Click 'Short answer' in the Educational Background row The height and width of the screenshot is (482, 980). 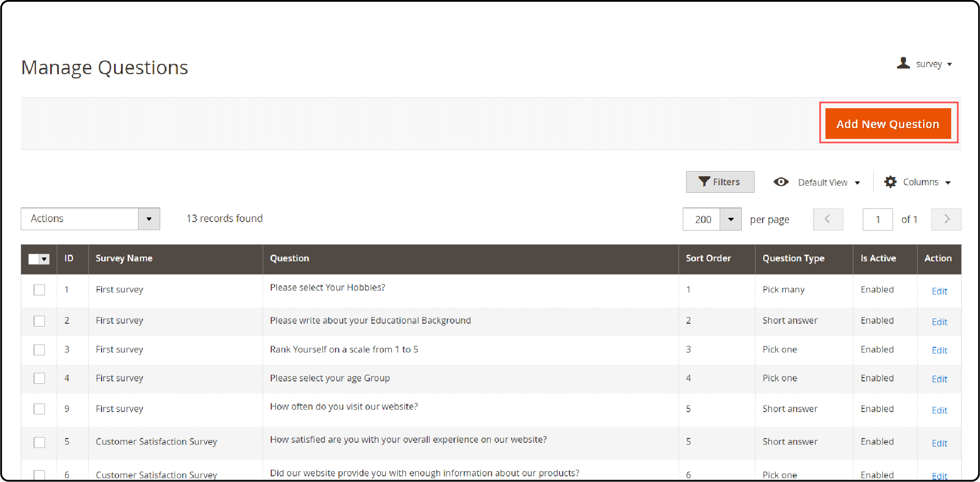[790, 320]
